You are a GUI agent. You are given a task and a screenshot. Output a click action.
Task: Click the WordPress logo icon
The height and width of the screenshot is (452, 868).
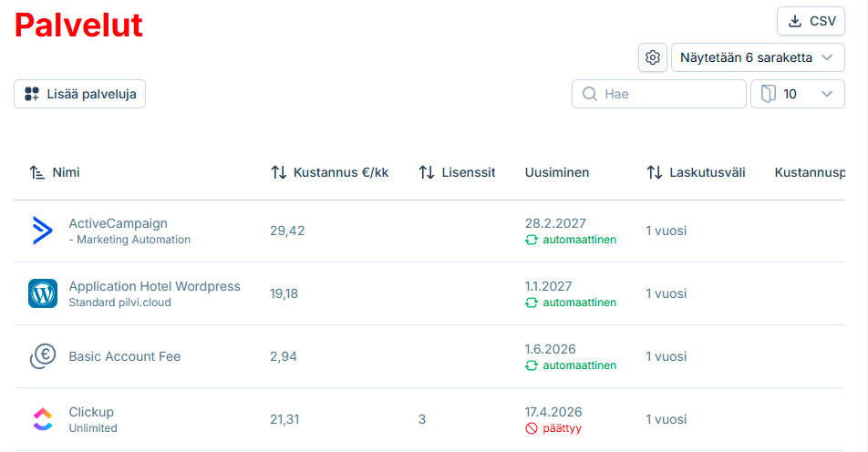click(42, 293)
